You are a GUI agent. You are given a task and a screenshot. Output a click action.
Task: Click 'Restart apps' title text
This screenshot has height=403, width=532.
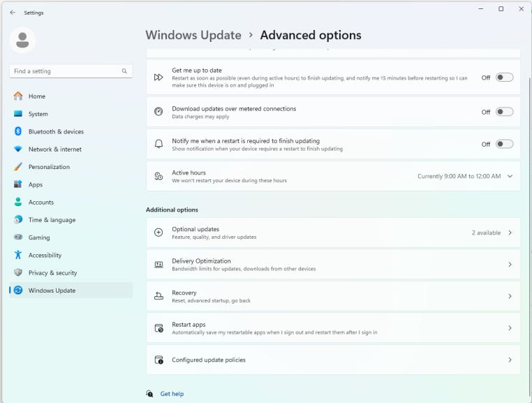point(189,325)
